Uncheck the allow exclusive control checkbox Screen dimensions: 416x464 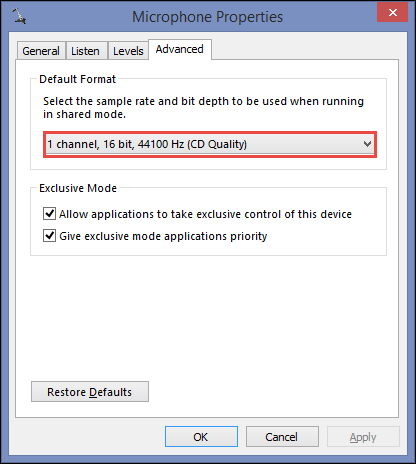[x=49, y=214]
